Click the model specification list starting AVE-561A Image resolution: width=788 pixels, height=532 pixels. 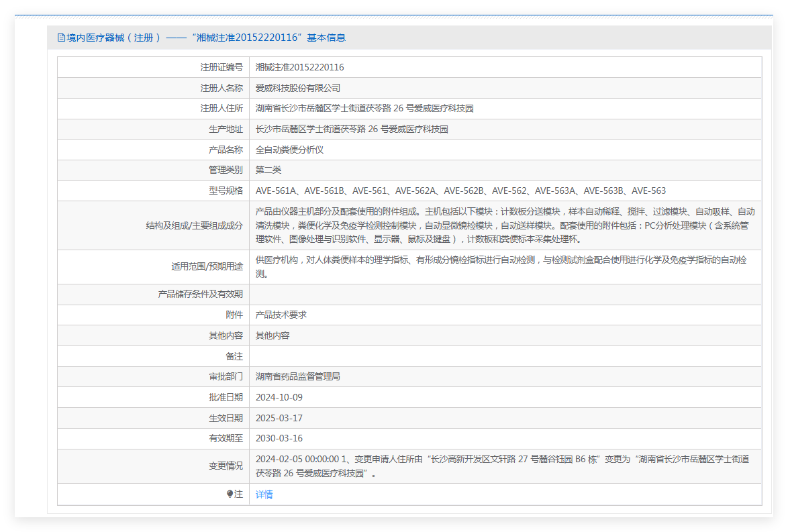click(x=460, y=191)
